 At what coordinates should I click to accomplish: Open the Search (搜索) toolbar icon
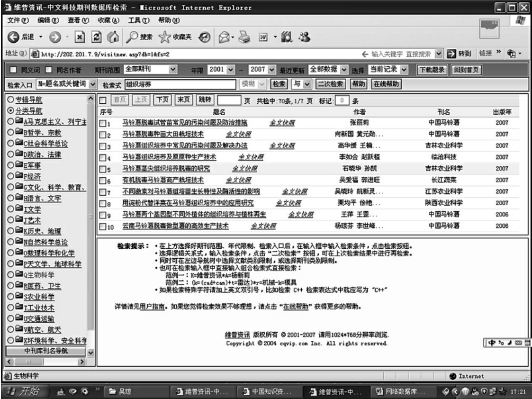pos(132,37)
